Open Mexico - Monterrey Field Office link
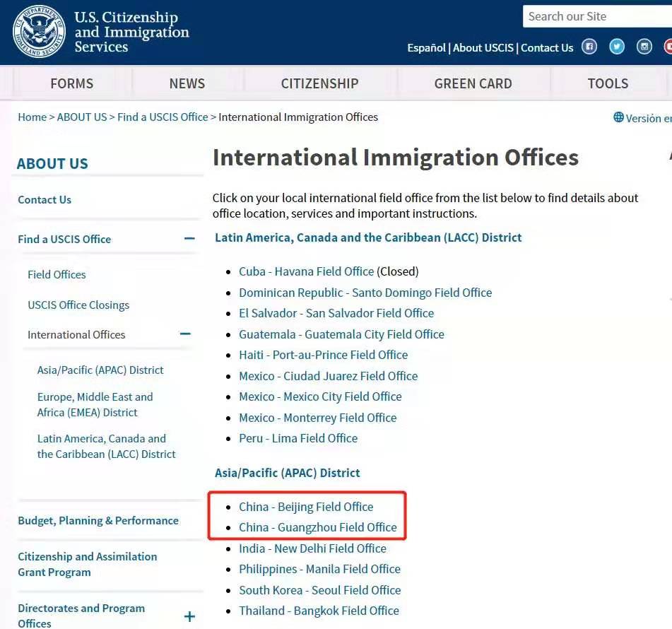The height and width of the screenshot is (629, 672). [317, 418]
